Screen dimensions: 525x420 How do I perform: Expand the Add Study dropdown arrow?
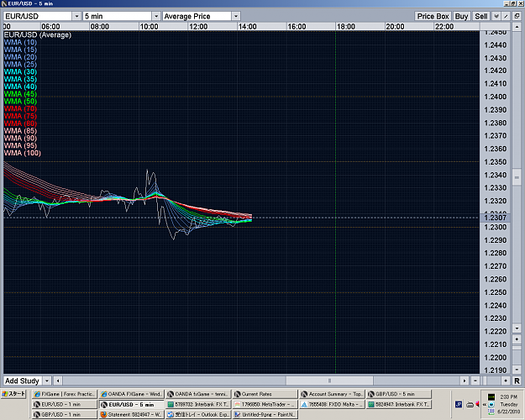click(x=47, y=381)
